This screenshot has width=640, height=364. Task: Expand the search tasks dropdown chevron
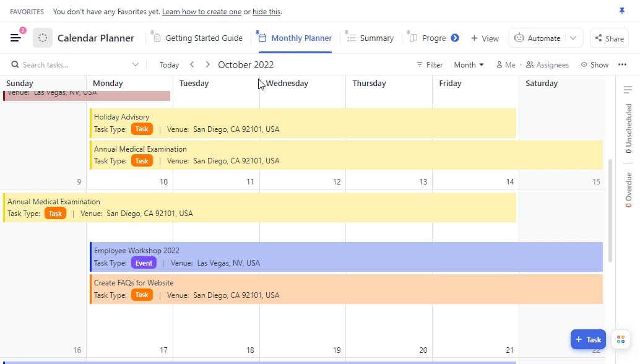(136, 65)
